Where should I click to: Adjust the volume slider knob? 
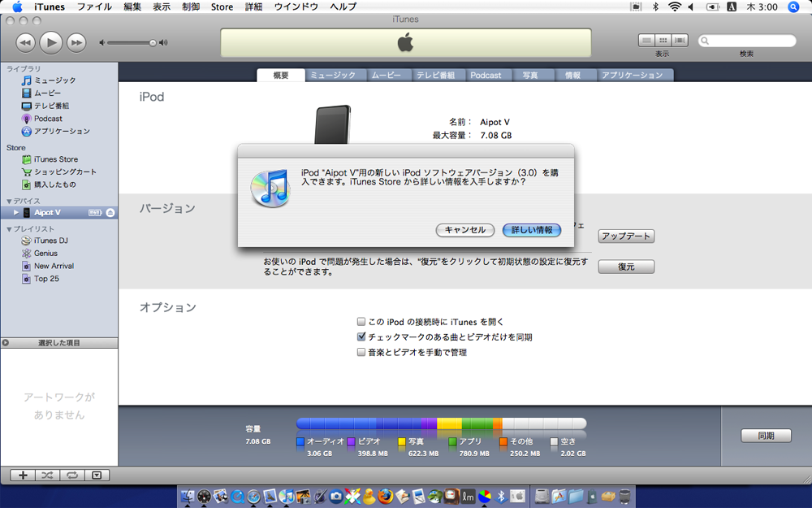coord(153,43)
